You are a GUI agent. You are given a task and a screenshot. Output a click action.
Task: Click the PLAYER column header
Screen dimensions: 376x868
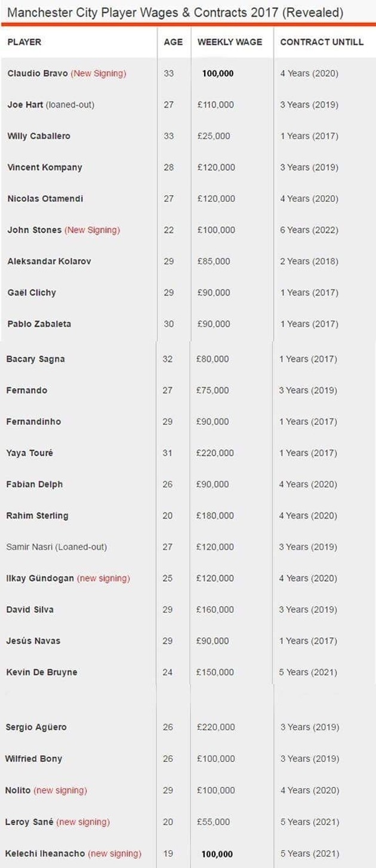click(24, 42)
